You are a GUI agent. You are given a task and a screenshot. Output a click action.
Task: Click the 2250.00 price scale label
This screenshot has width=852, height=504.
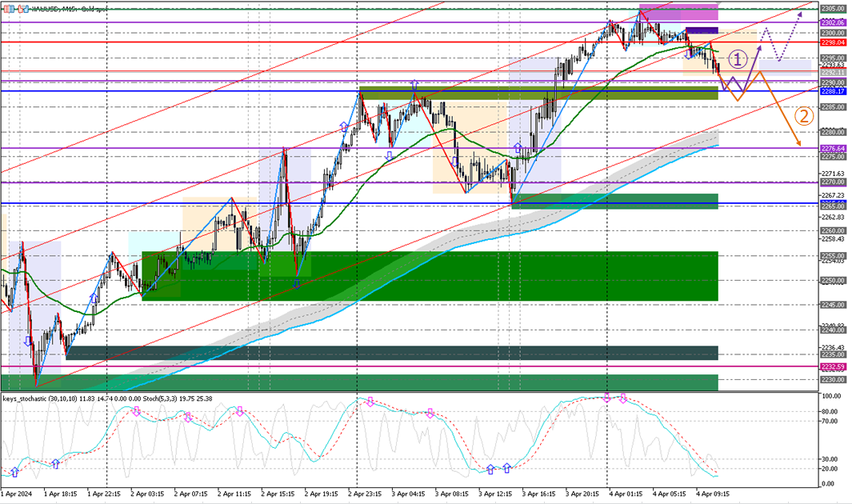pyautogui.click(x=833, y=281)
